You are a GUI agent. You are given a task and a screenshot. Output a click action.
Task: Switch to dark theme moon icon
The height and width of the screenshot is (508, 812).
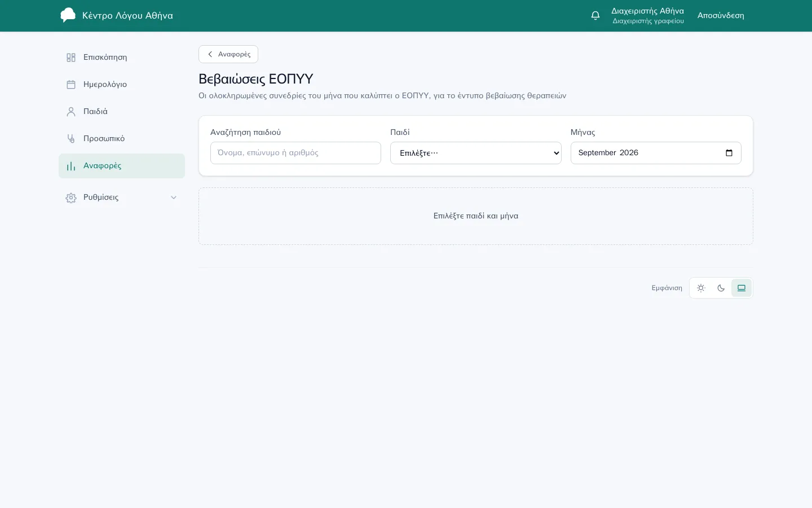coord(721,288)
